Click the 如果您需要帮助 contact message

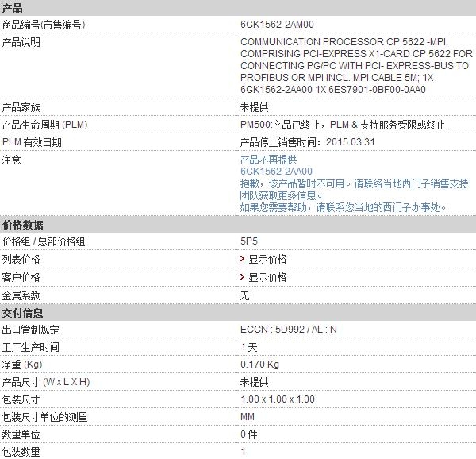pyautogui.click(x=343, y=207)
